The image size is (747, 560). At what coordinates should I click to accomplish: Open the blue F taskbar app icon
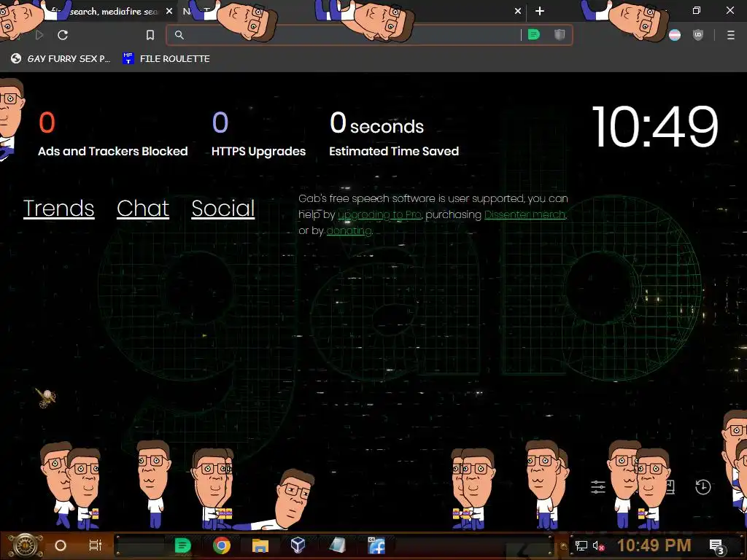coord(376,545)
